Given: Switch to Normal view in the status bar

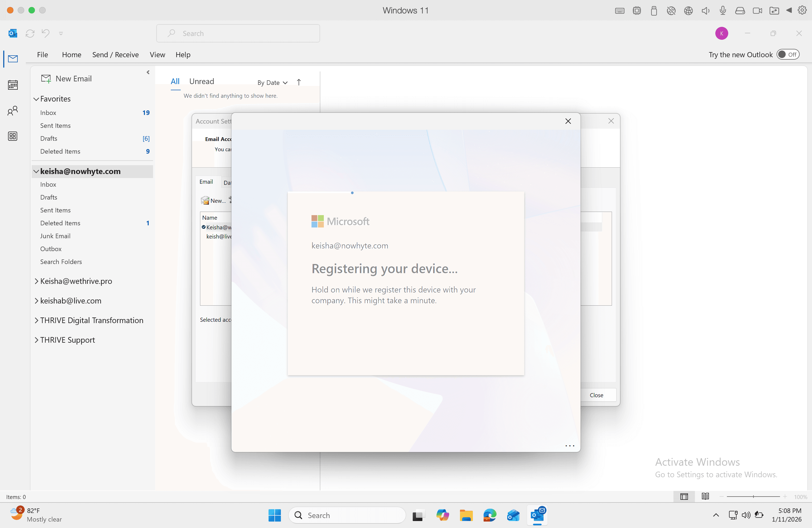Looking at the screenshot, I should tap(684, 497).
